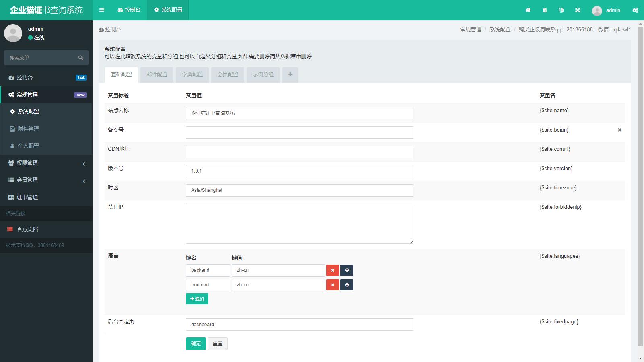Screen dimensions: 644x362
Task: Switch to the 字典配置 tab
Action: pos(192,75)
